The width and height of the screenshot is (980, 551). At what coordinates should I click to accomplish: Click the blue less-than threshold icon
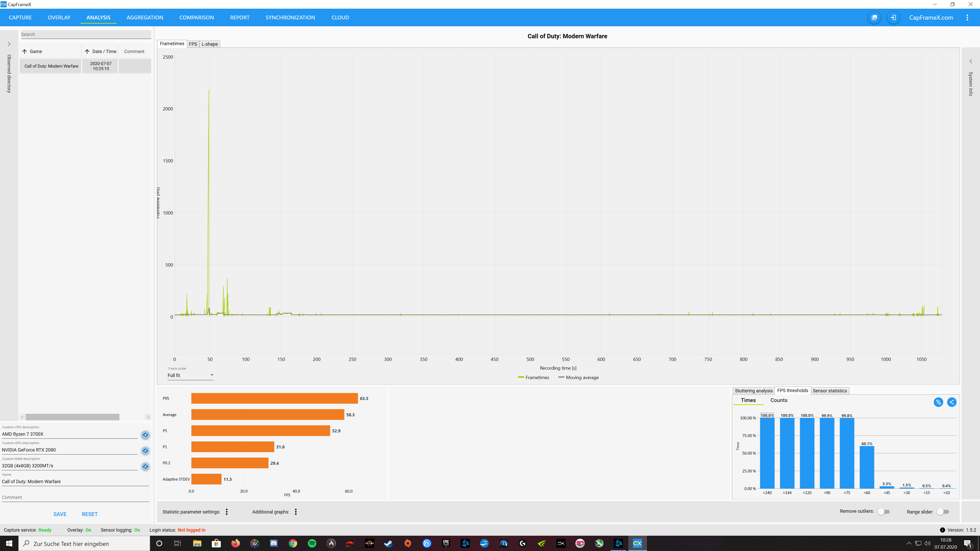pos(951,402)
